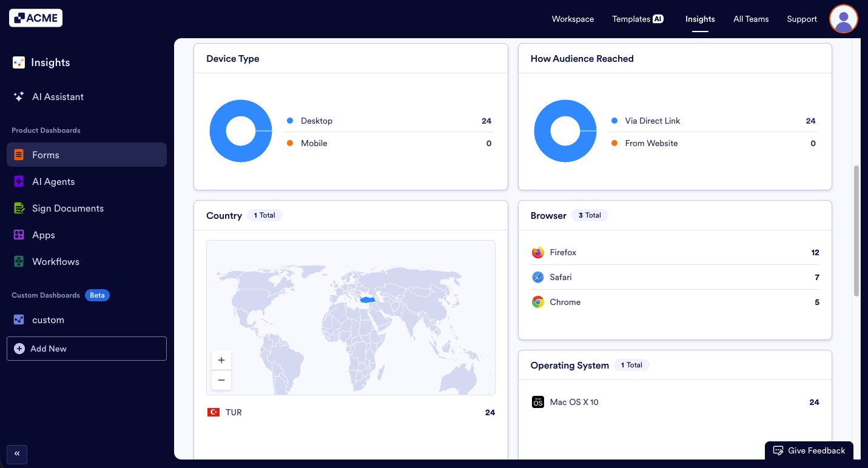Image resolution: width=868 pixels, height=468 pixels.
Task: Switch to the All Teams section
Action: point(750,19)
